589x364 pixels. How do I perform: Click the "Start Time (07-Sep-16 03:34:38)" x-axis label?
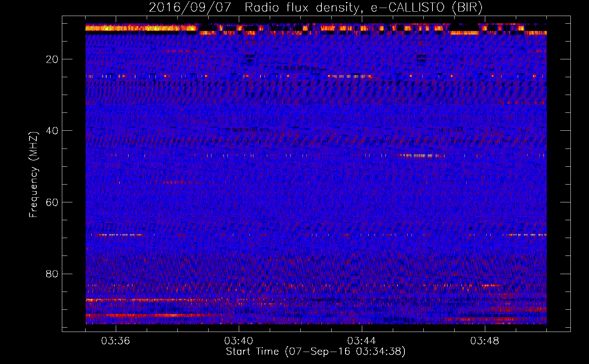tap(316, 352)
